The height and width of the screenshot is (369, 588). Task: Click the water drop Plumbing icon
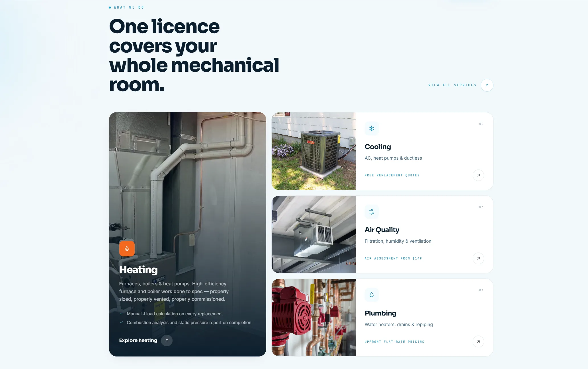click(372, 295)
